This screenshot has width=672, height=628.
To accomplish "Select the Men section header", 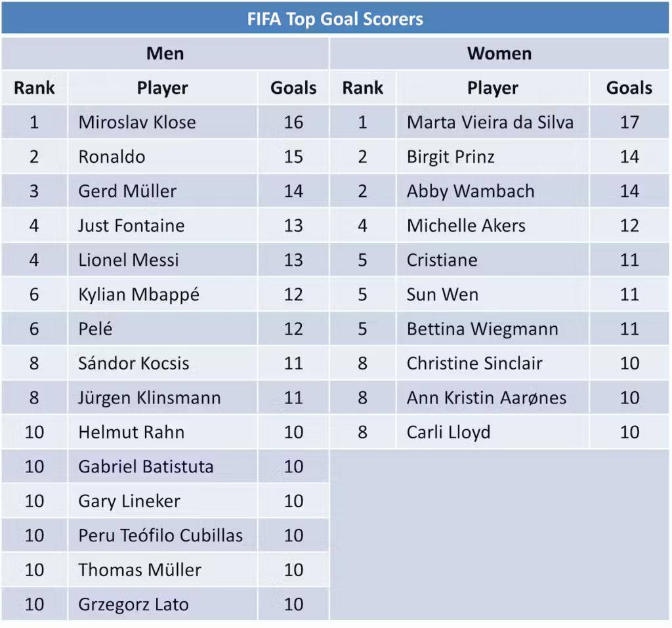I will pyautogui.click(x=165, y=53).
